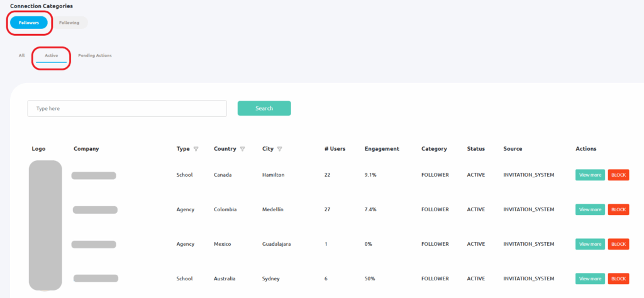Image resolution: width=644 pixels, height=298 pixels.
Task: Block the Guadalajara, Mexico follower
Action: (618, 244)
